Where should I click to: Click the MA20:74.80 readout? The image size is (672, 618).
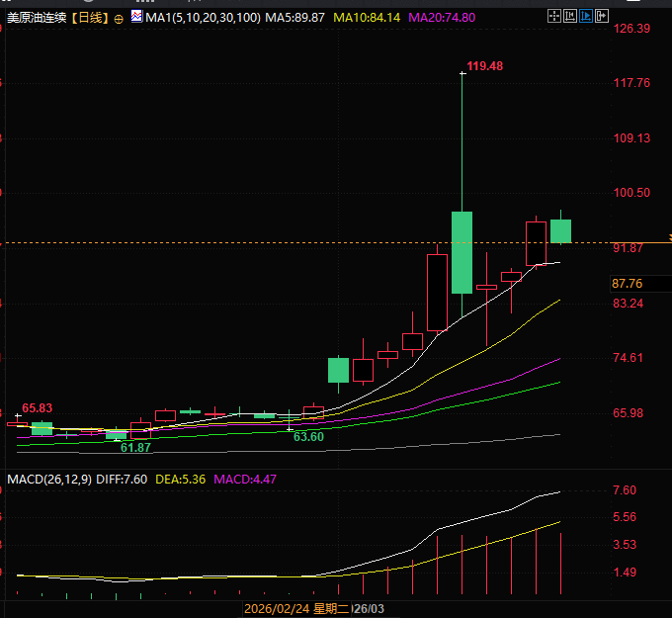tap(442, 18)
